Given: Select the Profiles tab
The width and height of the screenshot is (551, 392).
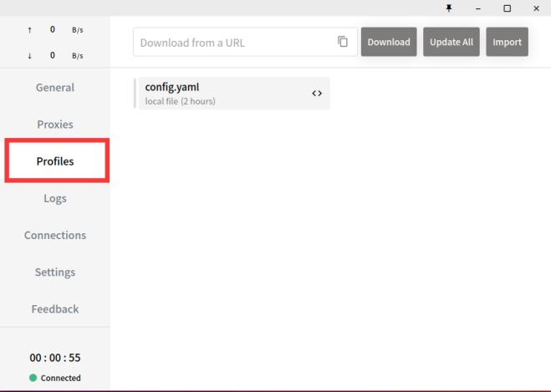Looking at the screenshot, I should [x=55, y=160].
